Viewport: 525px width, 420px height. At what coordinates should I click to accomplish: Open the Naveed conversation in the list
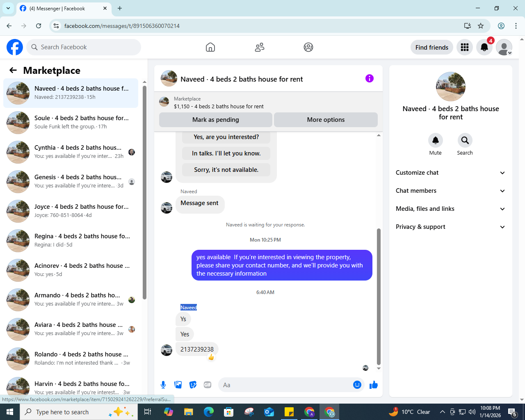(71, 93)
